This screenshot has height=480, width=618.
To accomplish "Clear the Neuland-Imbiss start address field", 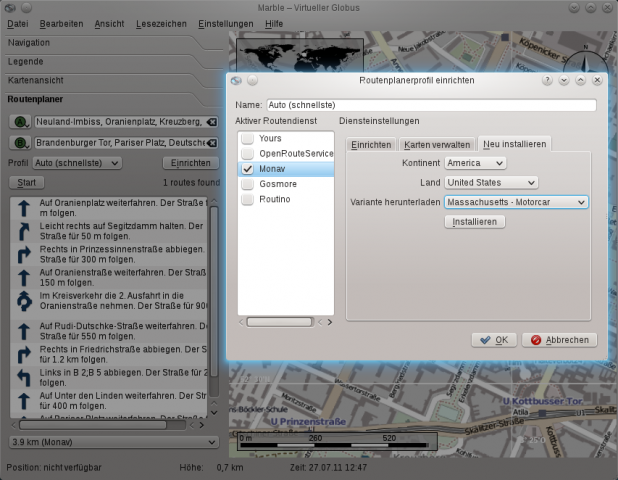I will (211, 122).
